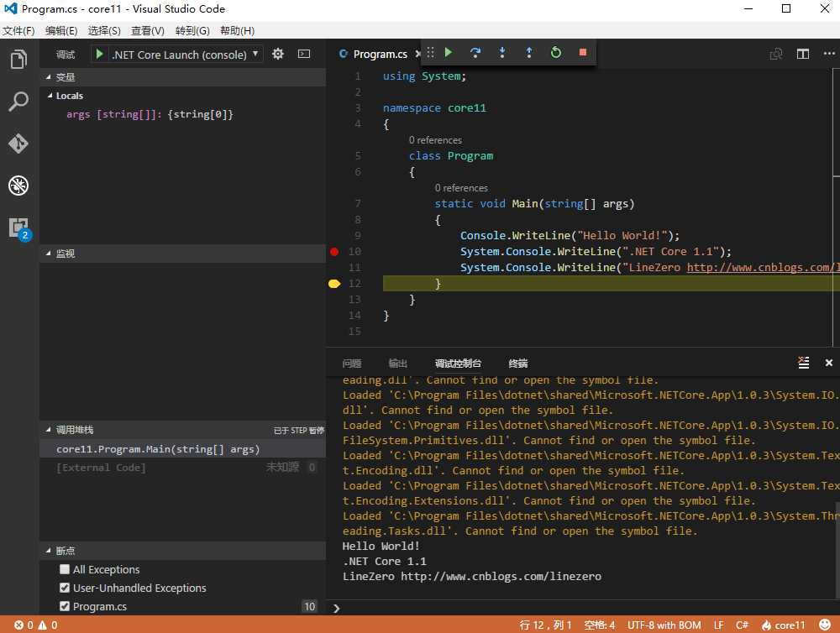The width and height of the screenshot is (840, 633).
Task: Switch to the 调试控制台 panel tab
Action: click(458, 363)
